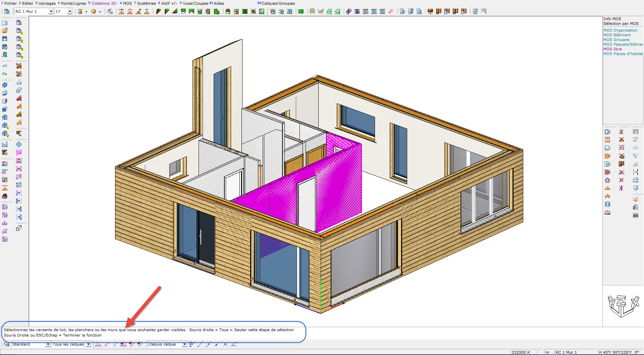Open the 'Depuis calque' dropdown
This screenshot has width=644, height=355.
click(x=184, y=344)
